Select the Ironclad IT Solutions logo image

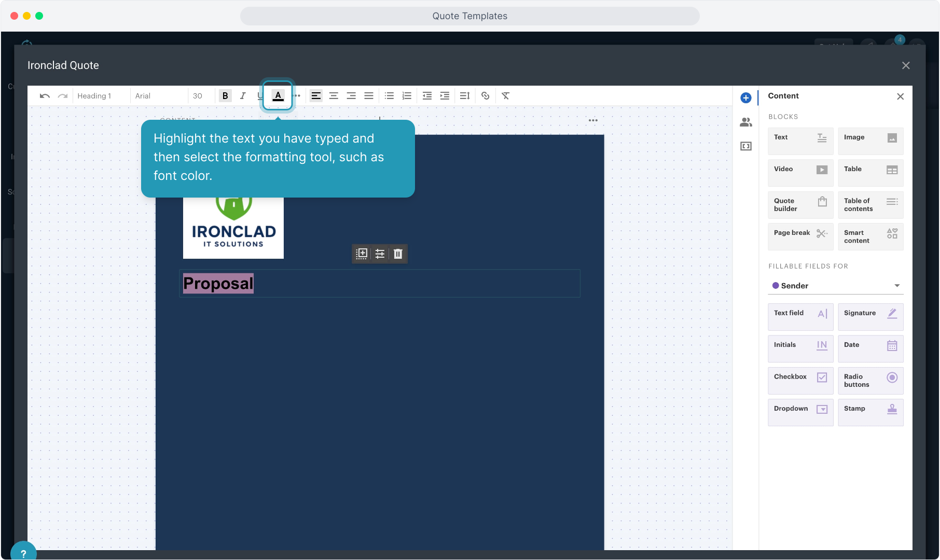pyautogui.click(x=233, y=227)
